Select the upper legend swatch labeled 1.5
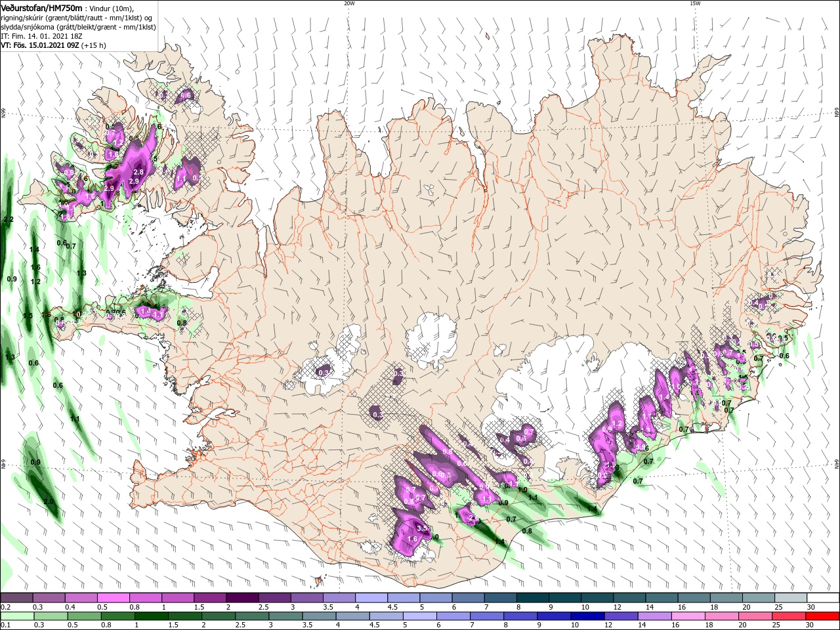The height and width of the screenshot is (630, 840). (209, 598)
